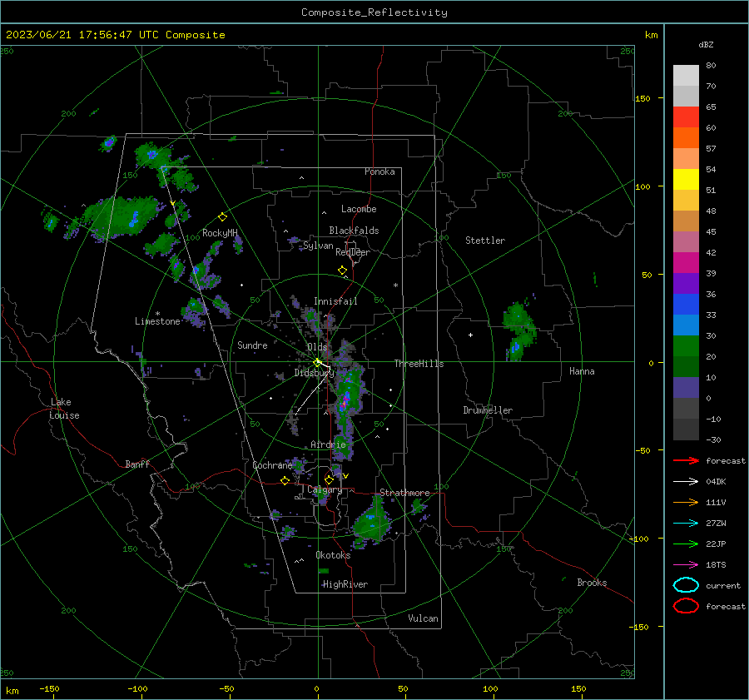Click the magenta swatch between 42 and 39
Image resolution: width=749 pixels, height=700 pixels.
(x=686, y=263)
